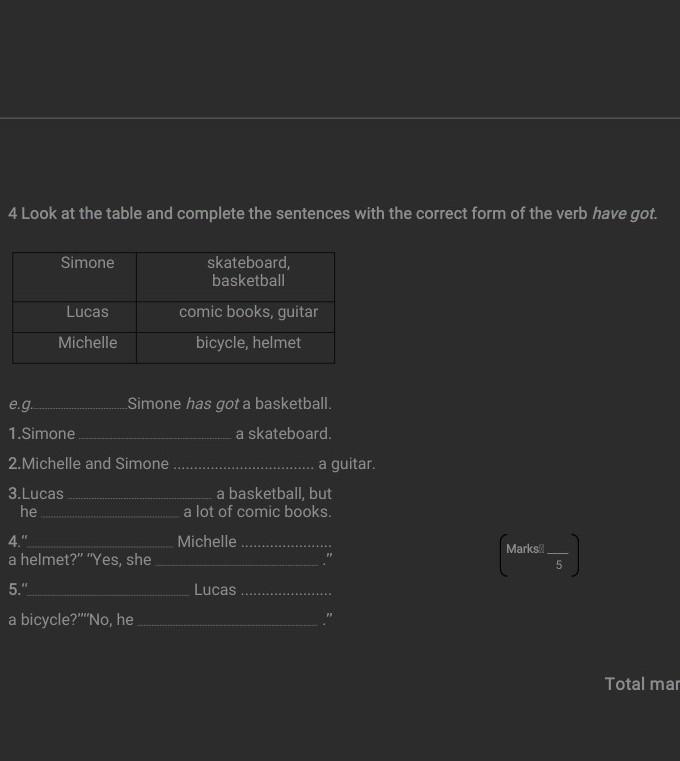680x761 pixels.
Task: Click the Marks score blank above 5
Action: click(x=558, y=550)
